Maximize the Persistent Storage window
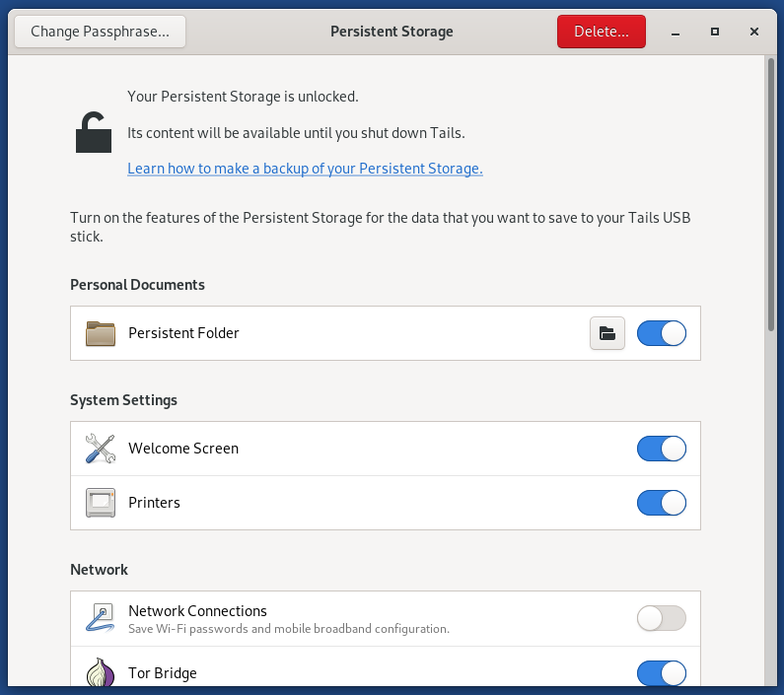784x695 pixels. [715, 32]
